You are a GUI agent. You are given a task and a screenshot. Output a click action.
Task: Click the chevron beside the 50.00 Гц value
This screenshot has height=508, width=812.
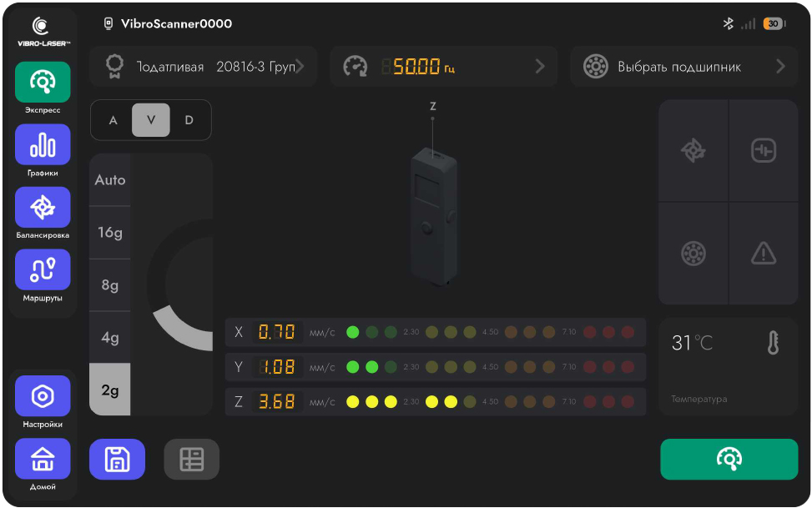540,66
